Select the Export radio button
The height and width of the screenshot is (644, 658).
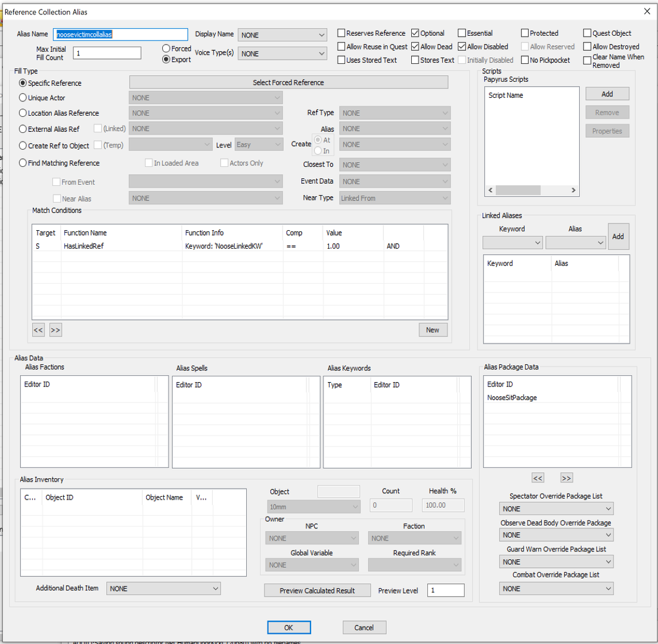[166, 59]
